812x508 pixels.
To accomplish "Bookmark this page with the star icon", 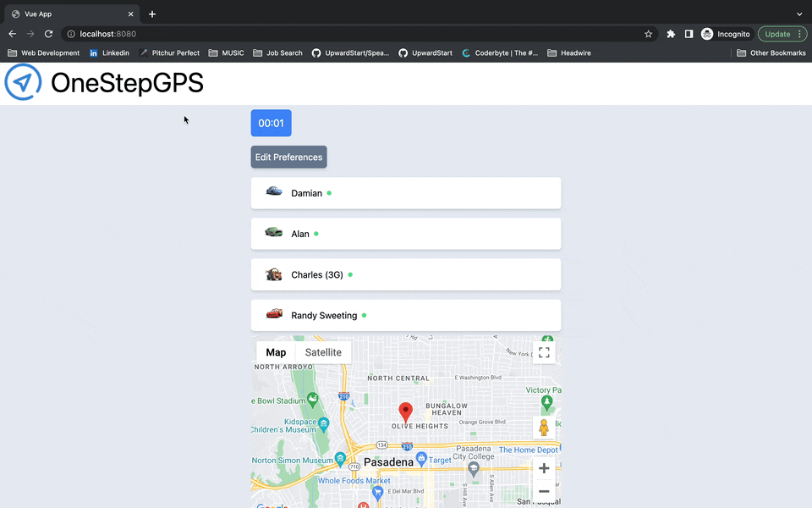I will click(649, 34).
